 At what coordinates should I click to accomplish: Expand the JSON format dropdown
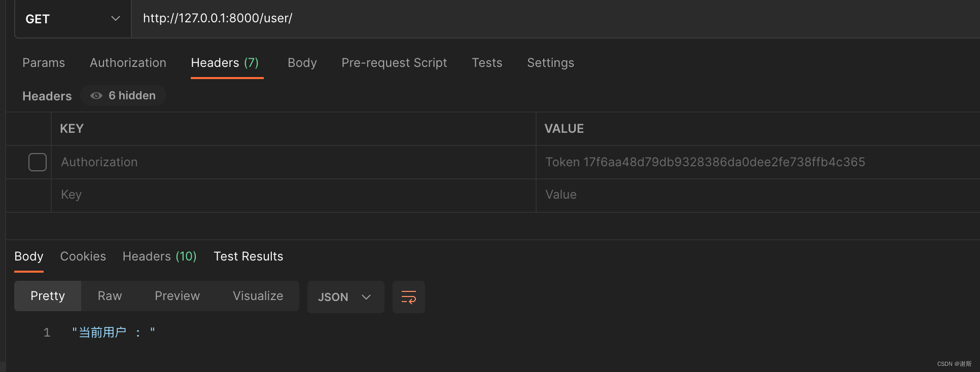(345, 297)
